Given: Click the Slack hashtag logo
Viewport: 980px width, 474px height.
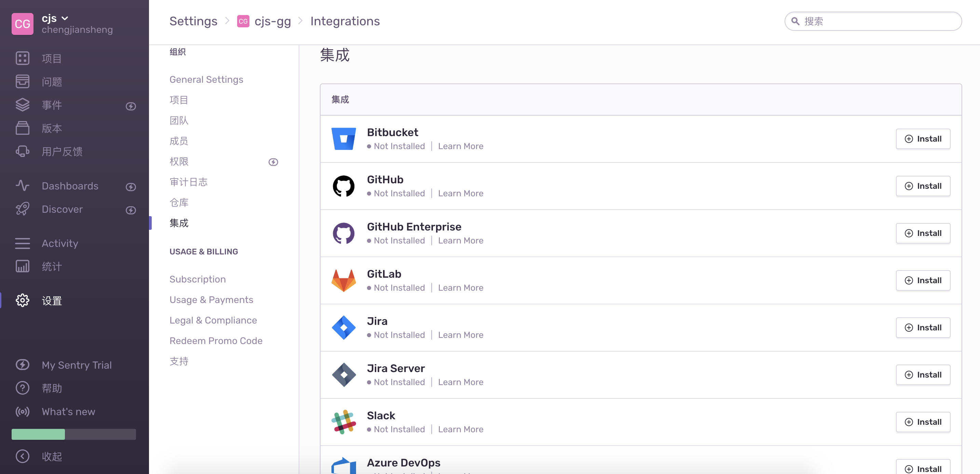Looking at the screenshot, I should tap(343, 422).
